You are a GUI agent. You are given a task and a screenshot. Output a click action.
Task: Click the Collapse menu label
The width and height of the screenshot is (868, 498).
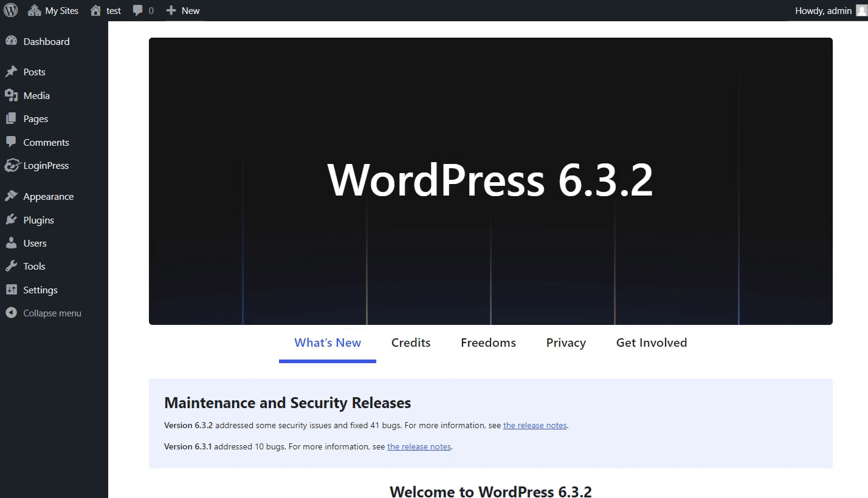coord(52,313)
